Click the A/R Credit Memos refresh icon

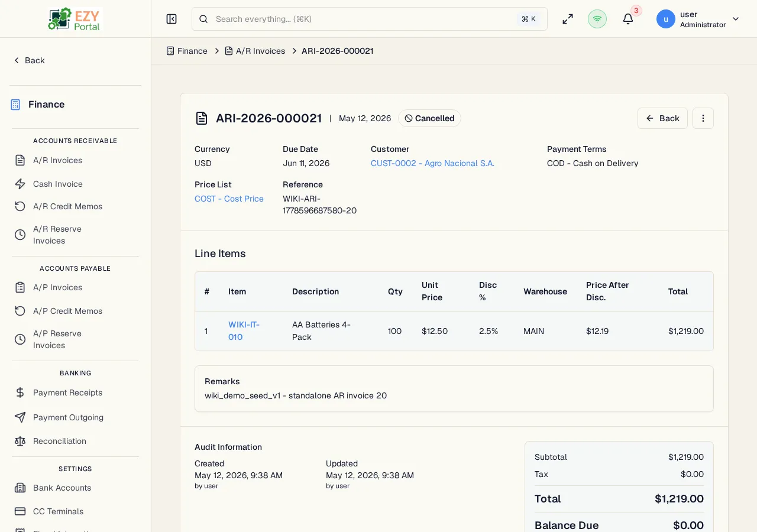pyautogui.click(x=20, y=206)
